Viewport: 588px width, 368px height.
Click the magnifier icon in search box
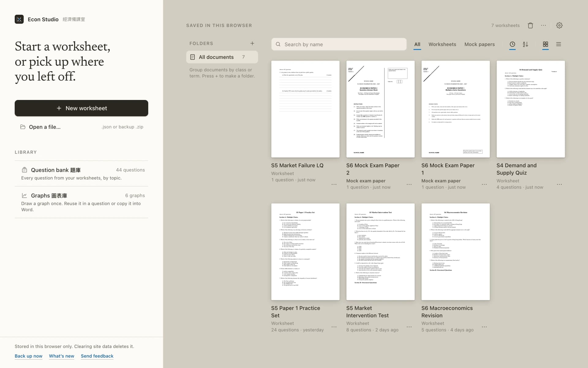point(278,44)
